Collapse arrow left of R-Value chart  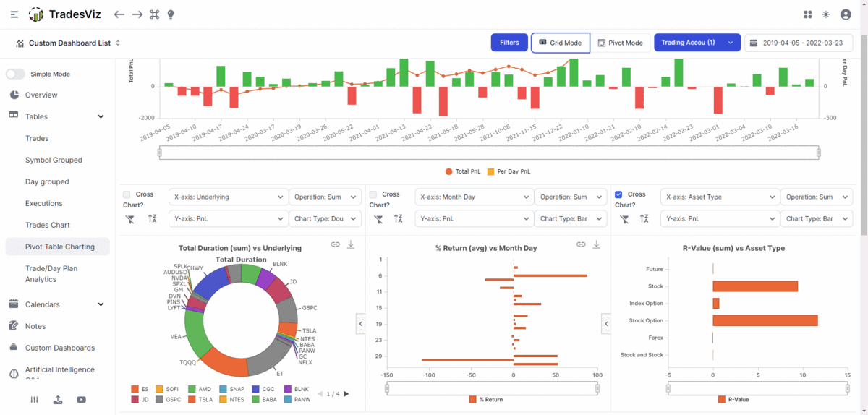[606, 324]
